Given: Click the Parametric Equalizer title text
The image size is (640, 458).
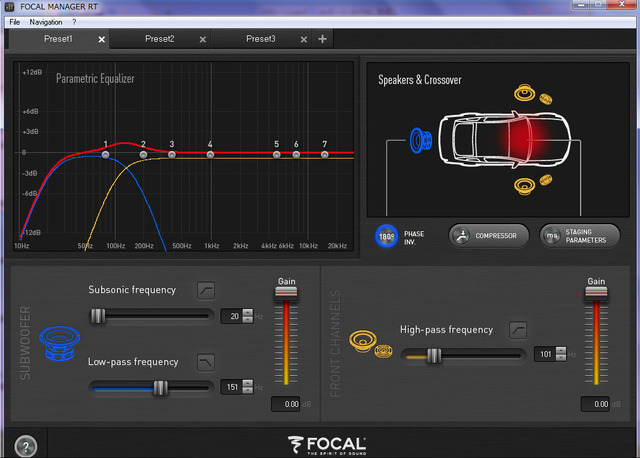Looking at the screenshot, I should coord(95,78).
